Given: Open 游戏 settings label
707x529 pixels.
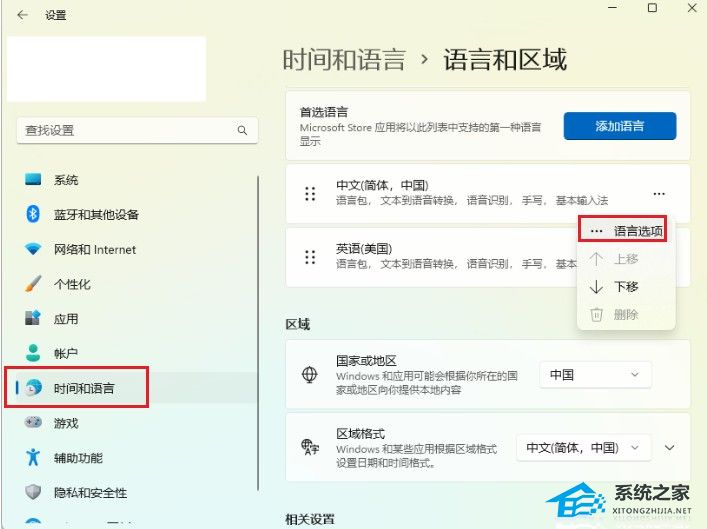Looking at the screenshot, I should [x=66, y=423].
